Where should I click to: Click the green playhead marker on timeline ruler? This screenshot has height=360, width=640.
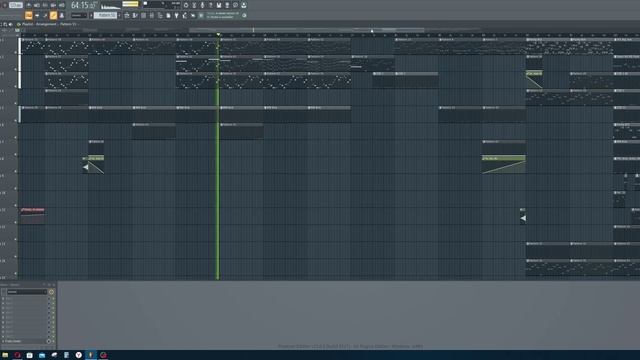(x=218, y=35)
